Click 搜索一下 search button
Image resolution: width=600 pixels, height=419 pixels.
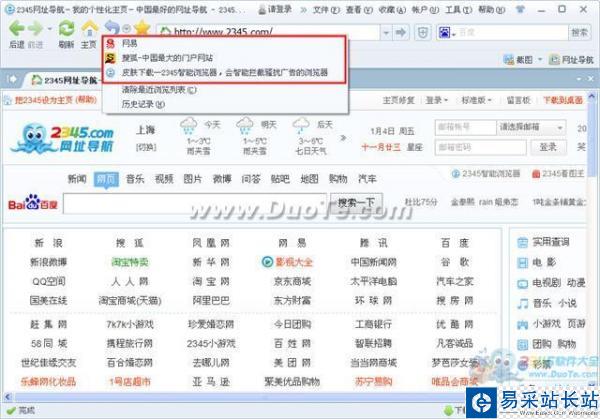click(x=356, y=203)
